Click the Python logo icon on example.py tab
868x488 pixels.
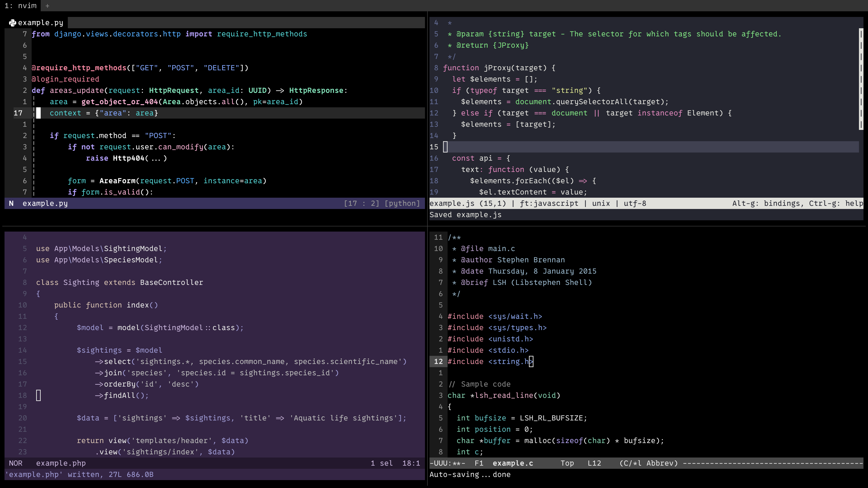coord(12,23)
